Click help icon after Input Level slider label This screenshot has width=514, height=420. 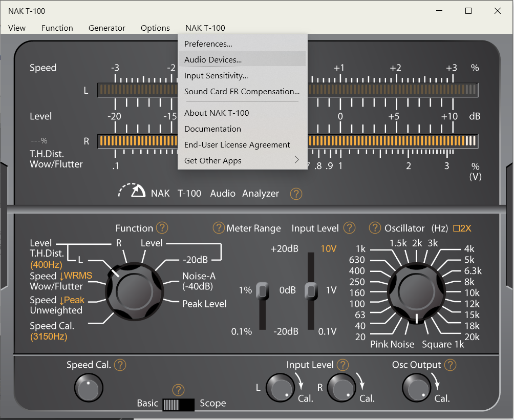[x=349, y=228]
